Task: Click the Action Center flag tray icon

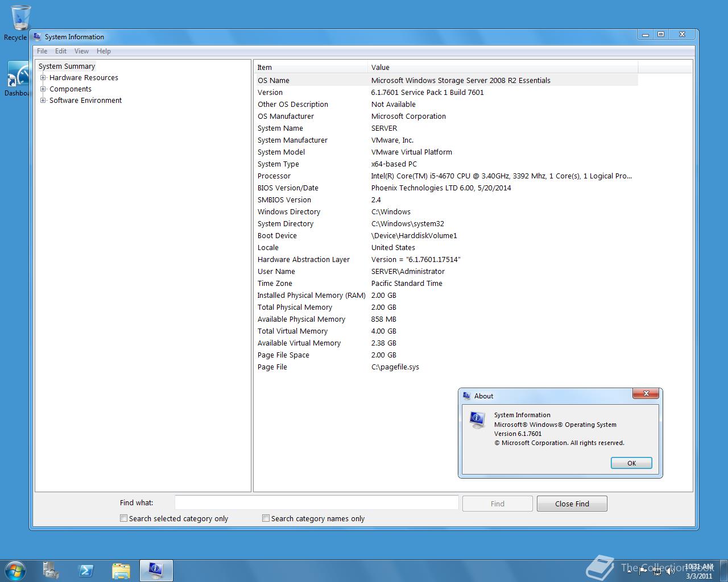Action: click(643, 571)
